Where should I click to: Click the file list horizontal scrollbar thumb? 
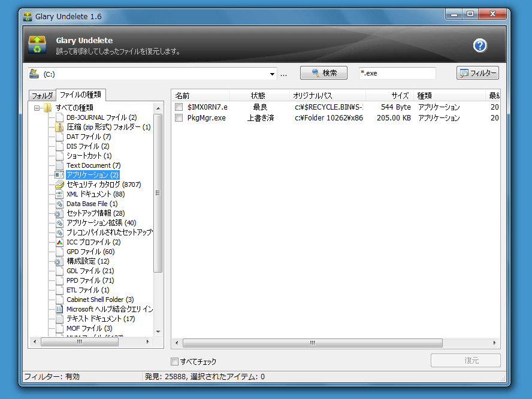pos(313,343)
